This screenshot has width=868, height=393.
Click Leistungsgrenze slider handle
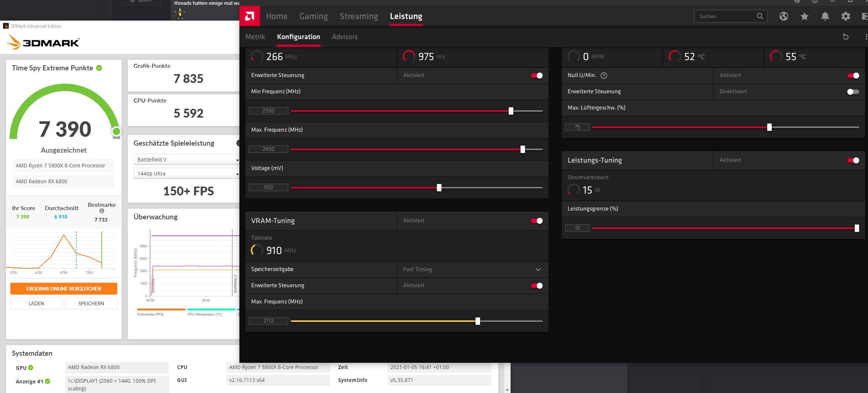[x=857, y=228]
